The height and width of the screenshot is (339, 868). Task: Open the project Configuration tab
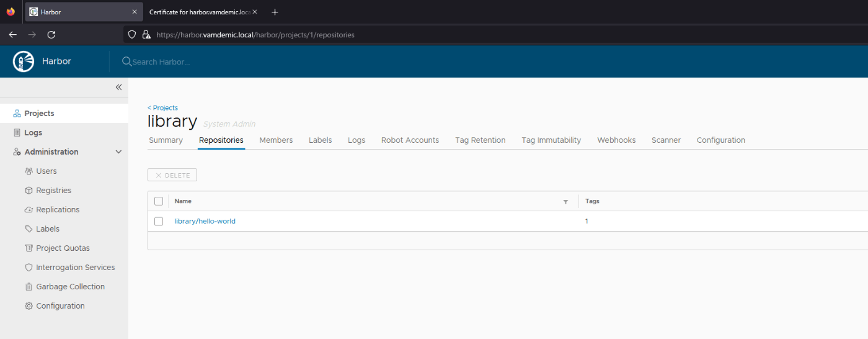coord(721,140)
